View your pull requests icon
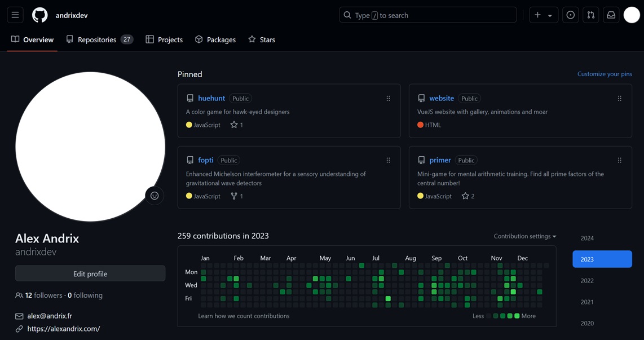 click(590, 15)
